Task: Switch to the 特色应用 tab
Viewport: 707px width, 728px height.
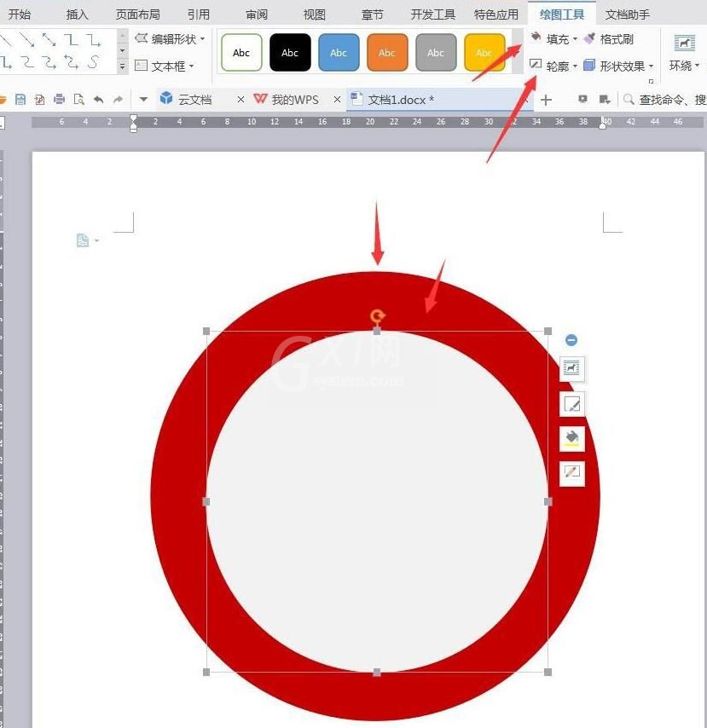Action: click(x=496, y=14)
